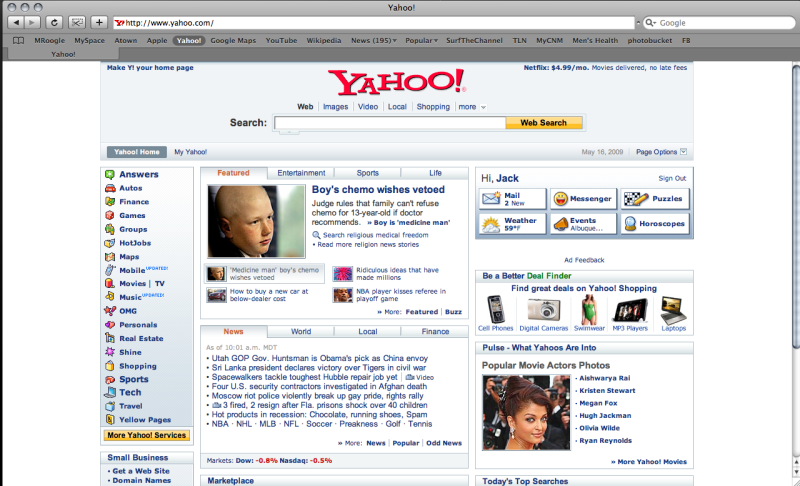This screenshot has height=486, width=800.
Task: Expand the Popular bookmarks menu
Action: point(421,40)
